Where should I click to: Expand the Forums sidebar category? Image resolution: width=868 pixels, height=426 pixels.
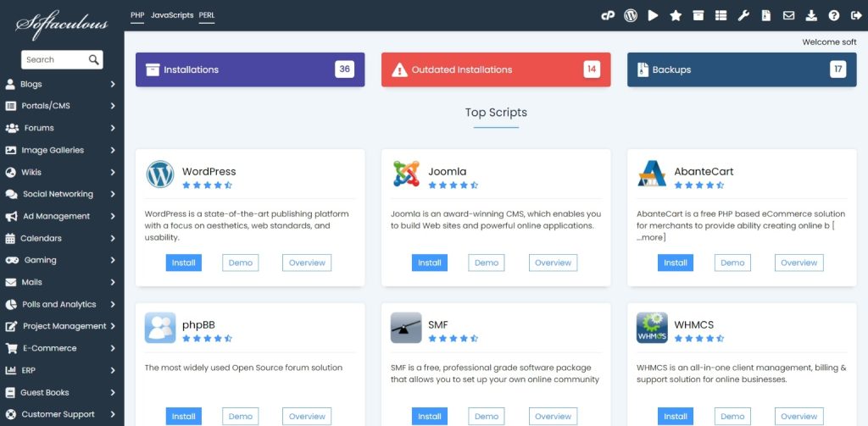[59, 128]
